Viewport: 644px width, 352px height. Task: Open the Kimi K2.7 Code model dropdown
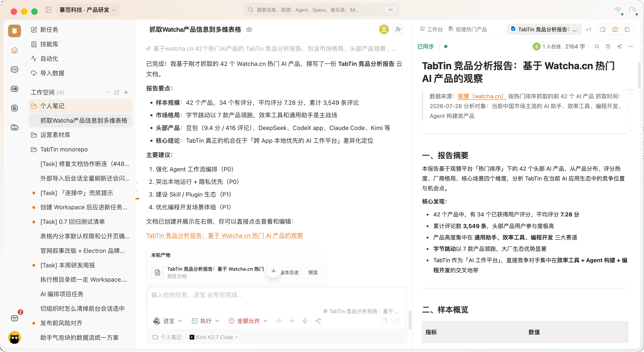[214, 337]
